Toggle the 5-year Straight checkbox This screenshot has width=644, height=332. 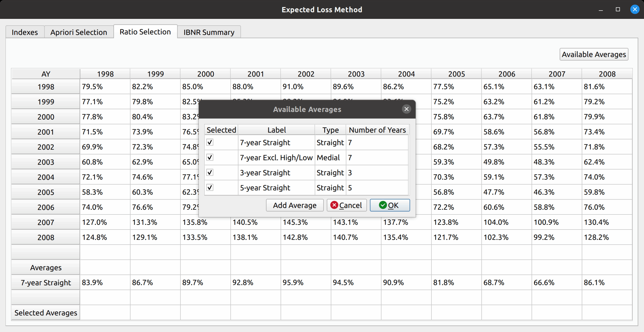210,188
